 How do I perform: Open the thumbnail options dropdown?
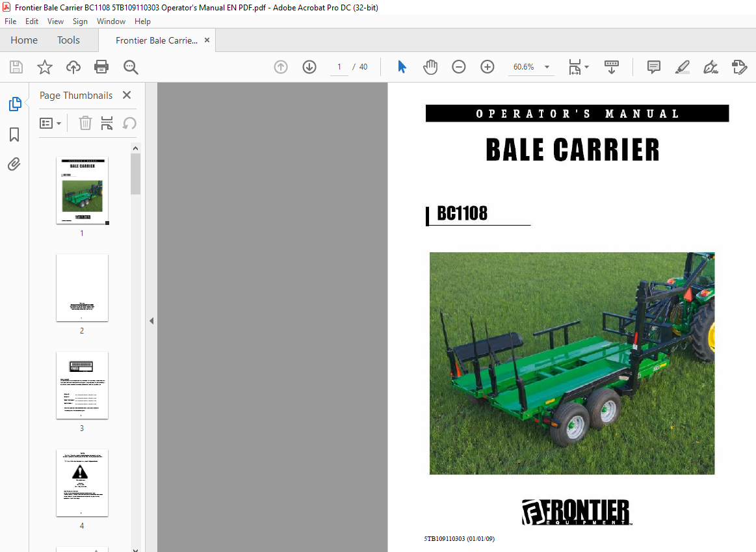pyautogui.click(x=50, y=124)
